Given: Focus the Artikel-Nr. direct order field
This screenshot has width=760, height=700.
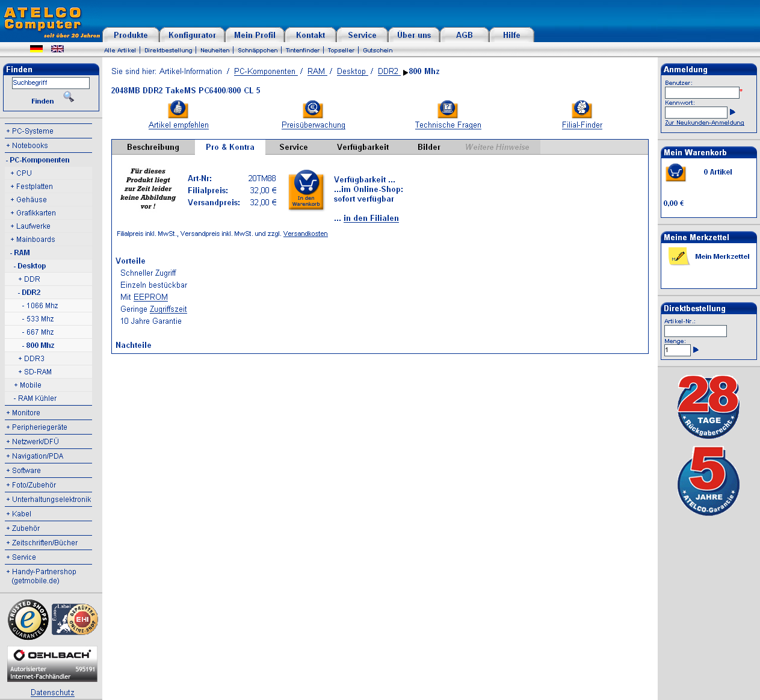Looking at the screenshot, I should tap(695, 331).
